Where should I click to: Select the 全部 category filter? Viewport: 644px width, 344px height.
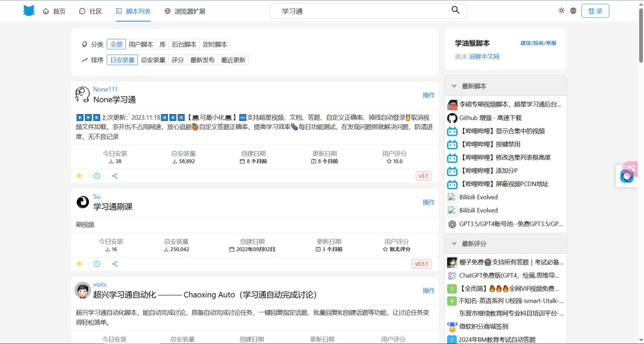[116, 44]
